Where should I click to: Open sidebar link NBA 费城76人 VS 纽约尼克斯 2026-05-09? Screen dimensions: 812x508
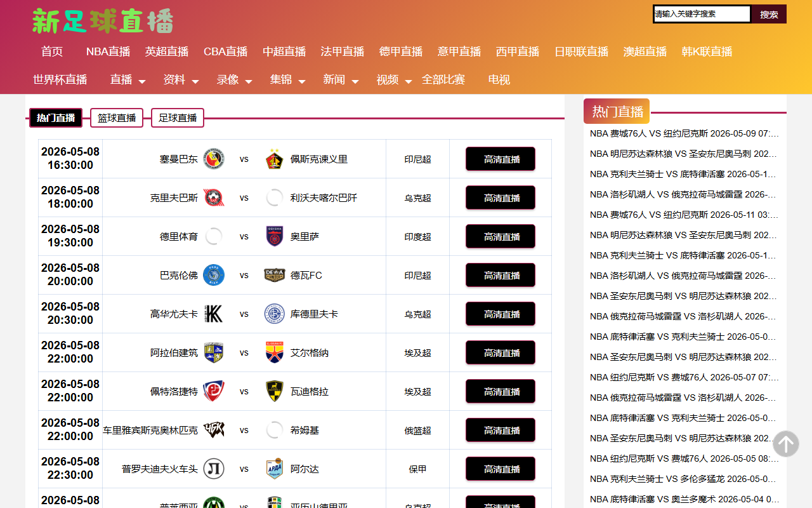click(x=684, y=133)
